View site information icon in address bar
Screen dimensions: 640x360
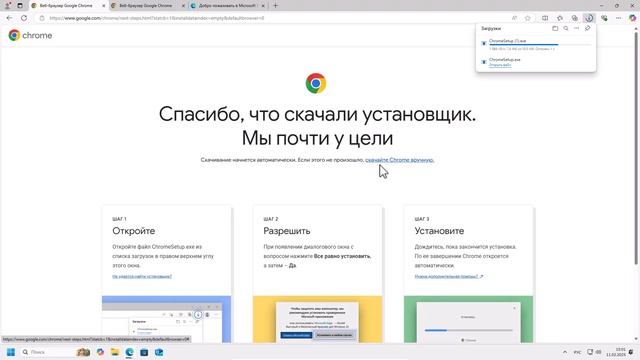tap(42, 18)
